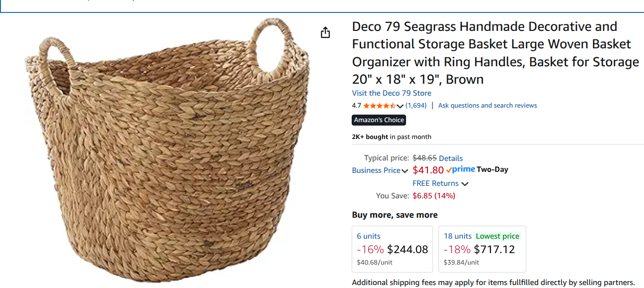
Task: Click the green Lowest price label
Action: point(497,236)
